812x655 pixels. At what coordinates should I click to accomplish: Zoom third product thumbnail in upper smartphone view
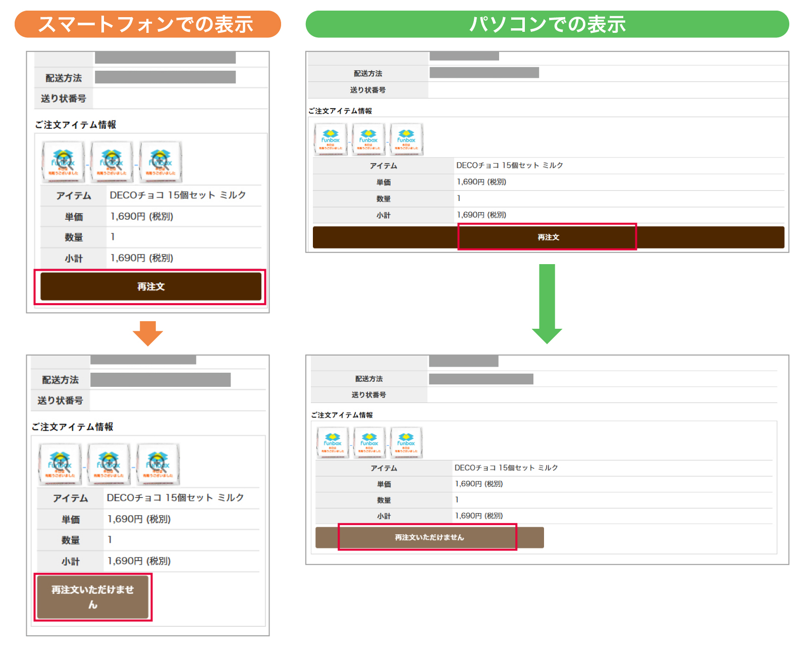coord(160,162)
